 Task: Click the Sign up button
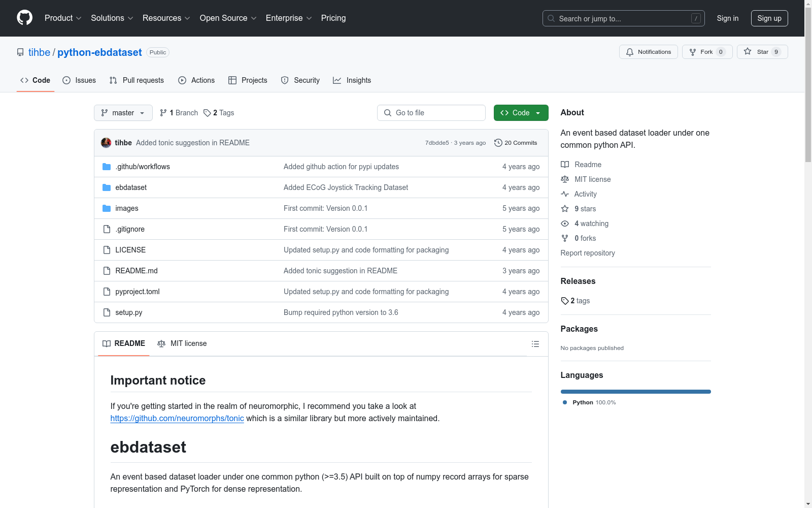click(x=769, y=18)
